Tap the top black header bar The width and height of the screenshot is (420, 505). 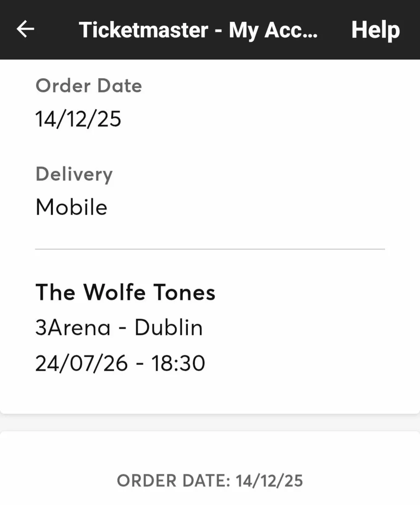point(210,29)
